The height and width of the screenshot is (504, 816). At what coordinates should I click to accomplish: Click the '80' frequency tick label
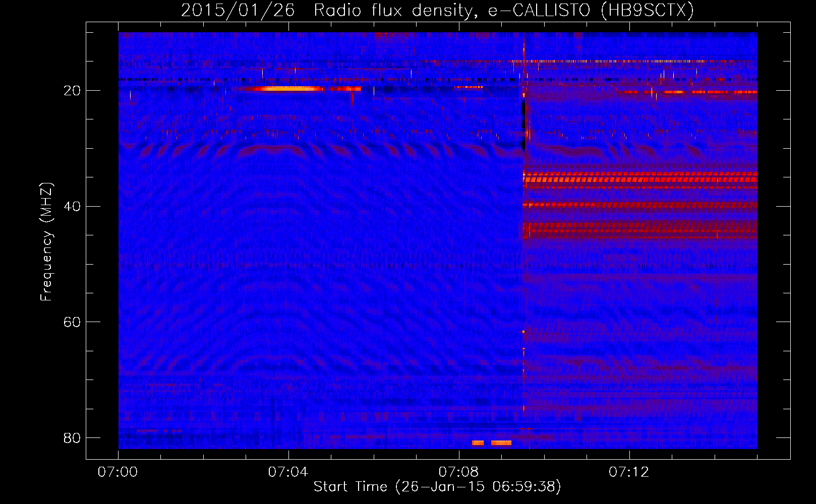click(x=72, y=437)
